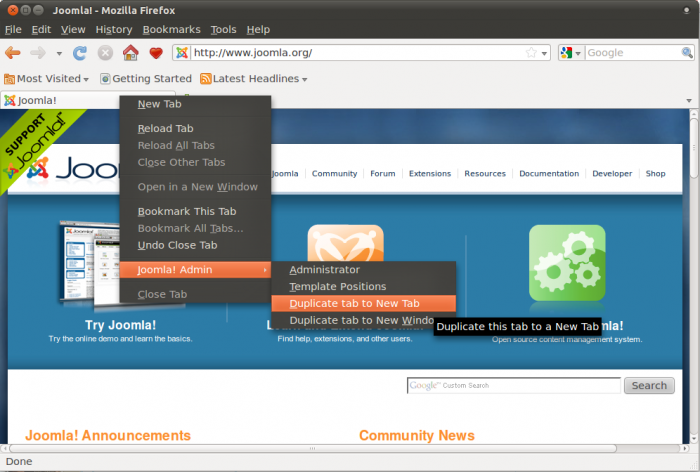Click the Latest Headlines RSS icon
The image size is (700, 472).
205,79
